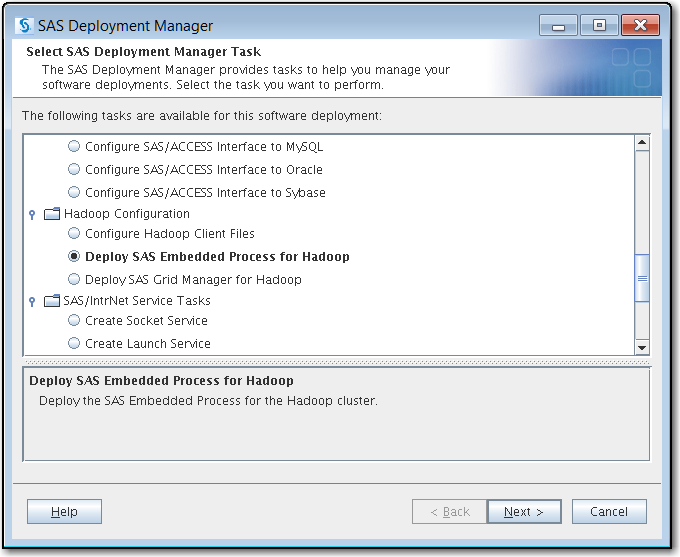Proceed with the Next button
The width and height of the screenshot is (680, 557).
pos(524,512)
